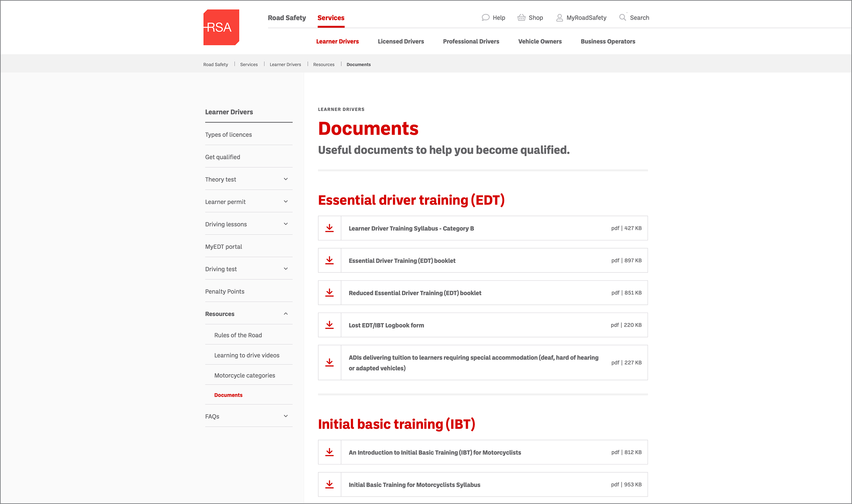Open Learner Drivers sidebar heading
Viewport: 852px width, 504px height.
229,112
